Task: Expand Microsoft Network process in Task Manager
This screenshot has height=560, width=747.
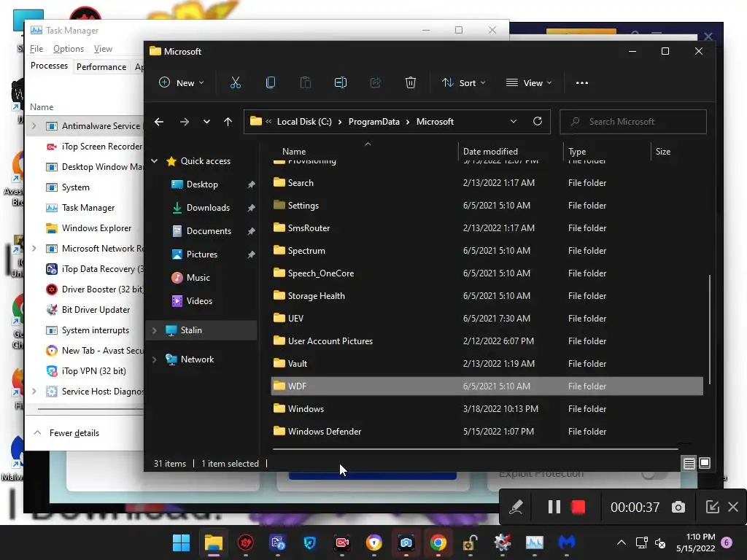Action: click(34, 248)
